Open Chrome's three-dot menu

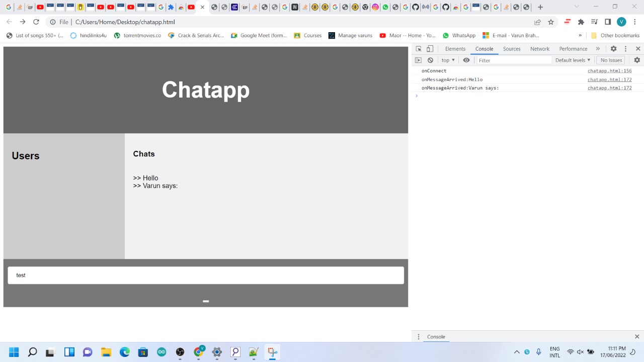[x=635, y=22]
